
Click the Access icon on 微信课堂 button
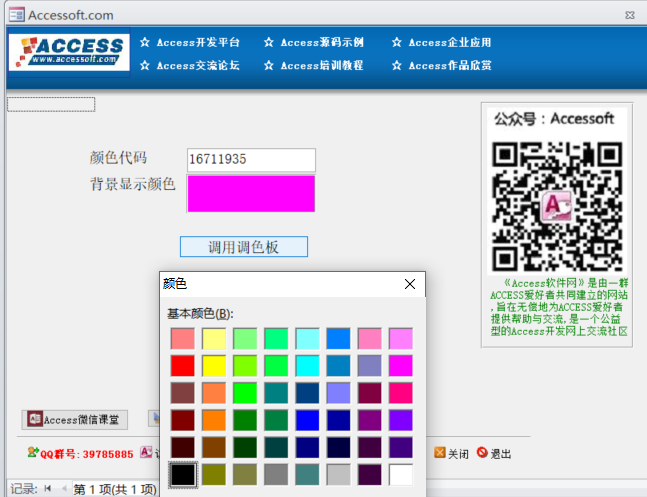point(35,419)
